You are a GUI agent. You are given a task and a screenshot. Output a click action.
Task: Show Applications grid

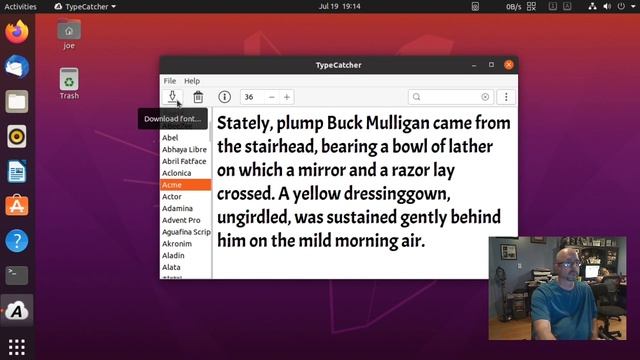coord(17,347)
